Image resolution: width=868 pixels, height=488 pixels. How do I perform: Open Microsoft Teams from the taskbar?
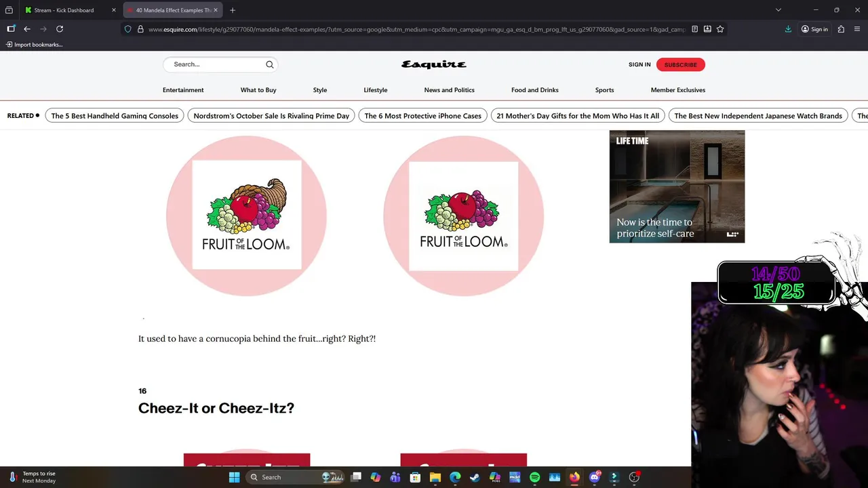(395, 477)
